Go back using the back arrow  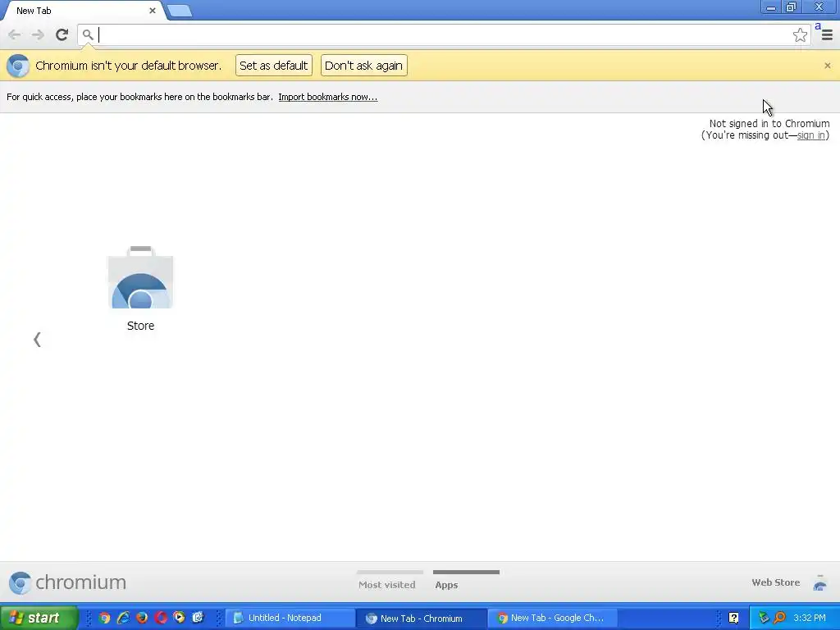(15, 34)
